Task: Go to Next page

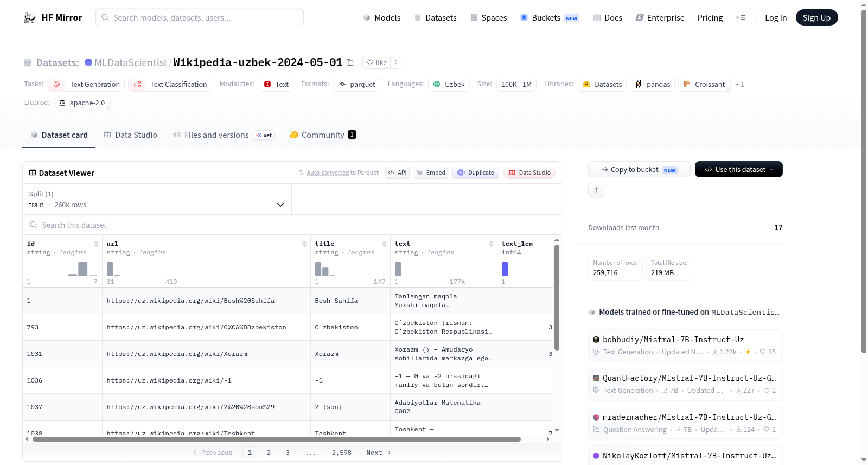Action: click(379, 453)
